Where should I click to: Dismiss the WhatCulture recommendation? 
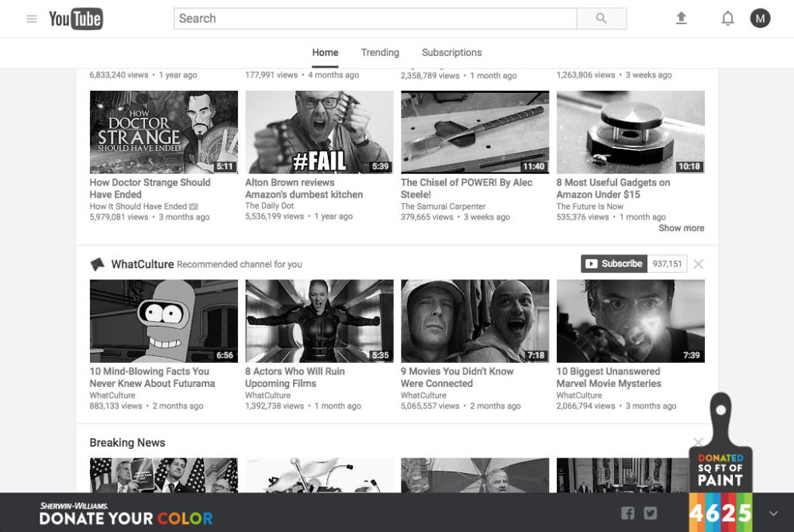(x=699, y=264)
